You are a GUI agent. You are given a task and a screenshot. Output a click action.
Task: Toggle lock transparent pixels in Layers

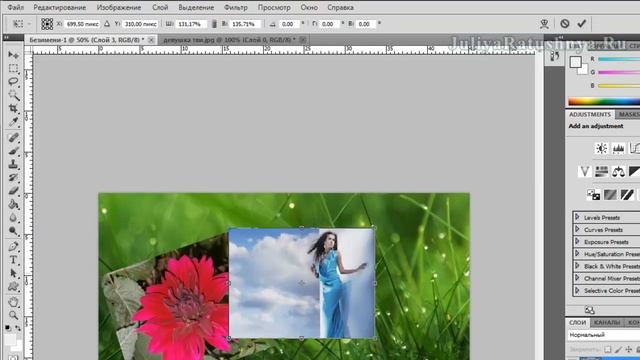[607, 349]
